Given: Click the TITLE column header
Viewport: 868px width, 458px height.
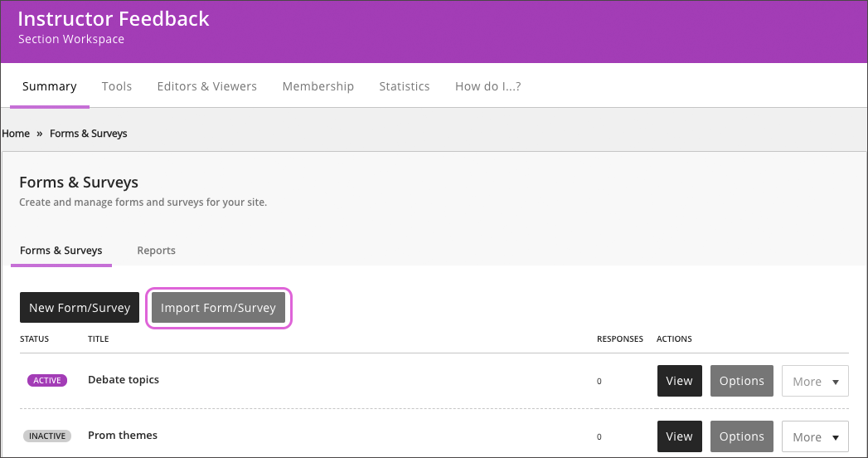Looking at the screenshot, I should [98, 339].
